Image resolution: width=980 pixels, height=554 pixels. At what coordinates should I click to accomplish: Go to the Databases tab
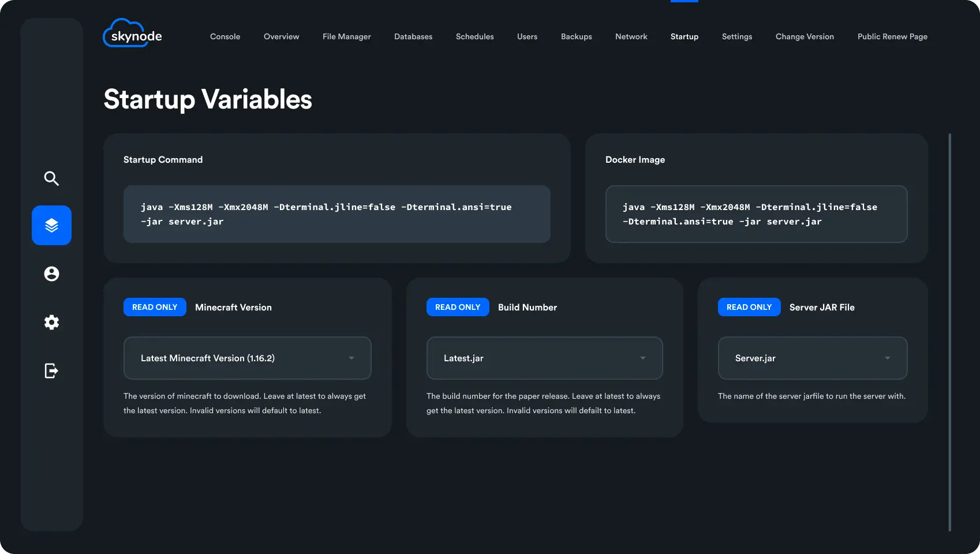click(413, 36)
